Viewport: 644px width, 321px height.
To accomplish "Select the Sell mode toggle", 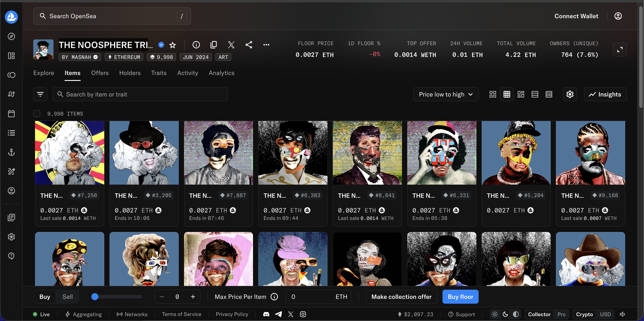I will pos(67,297).
